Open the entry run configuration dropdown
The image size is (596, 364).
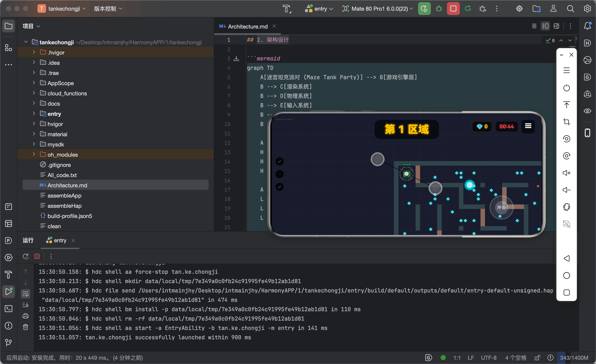pyautogui.click(x=319, y=9)
